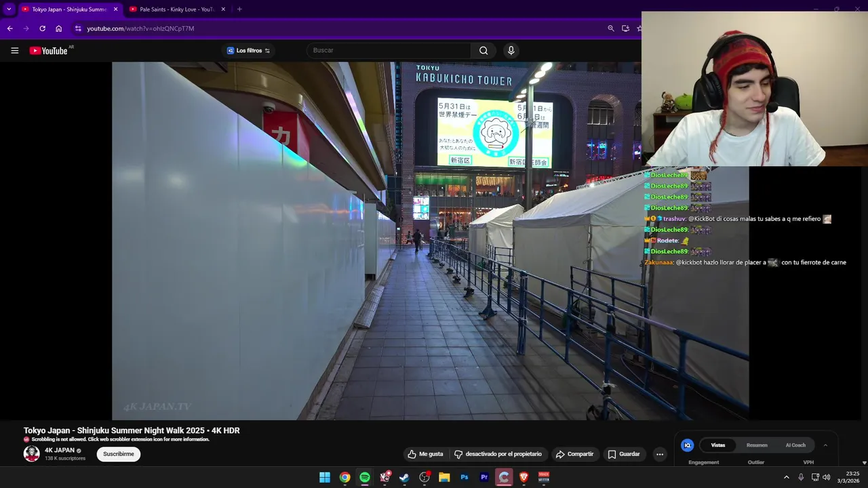Image resolution: width=868 pixels, height=488 pixels.
Task: Start voice search with microphone icon
Action: click(511, 50)
